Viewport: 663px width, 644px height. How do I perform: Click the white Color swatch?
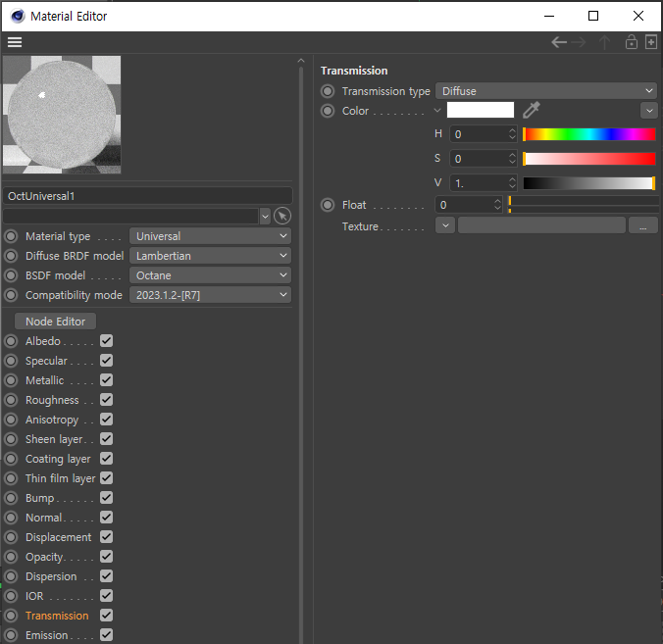pyautogui.click(x=481, y=111)
